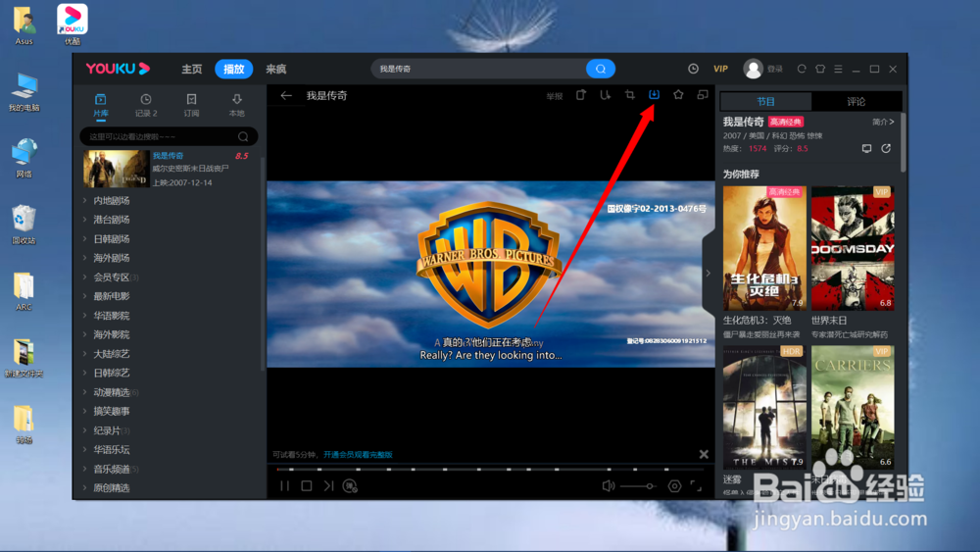Screen dimensions: 980x552
Task: Open the 生化危机3 poster thumbnail
Action: click(x=764, y=248)
